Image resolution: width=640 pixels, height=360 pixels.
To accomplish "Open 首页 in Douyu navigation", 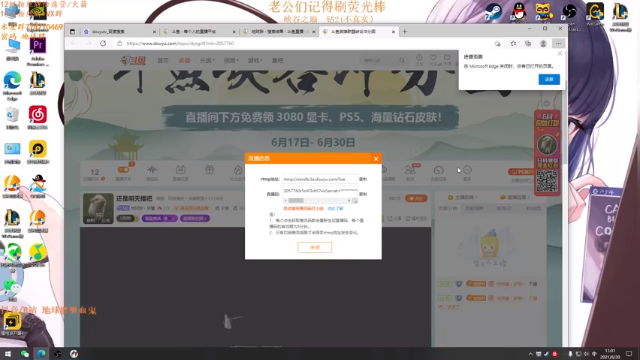I will [x=163, y=60].
